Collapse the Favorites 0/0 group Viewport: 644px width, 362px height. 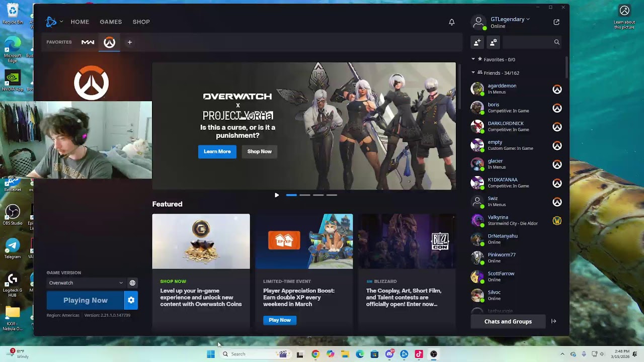(x=473, y=59)
